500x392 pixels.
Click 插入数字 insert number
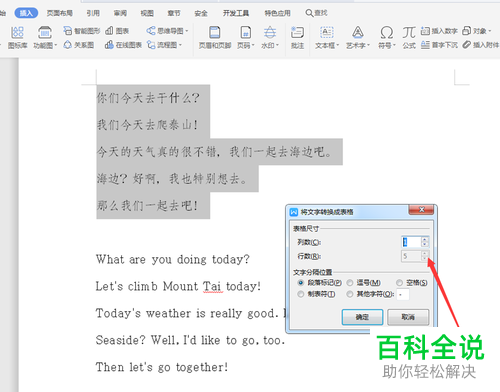tap(439, 31)
